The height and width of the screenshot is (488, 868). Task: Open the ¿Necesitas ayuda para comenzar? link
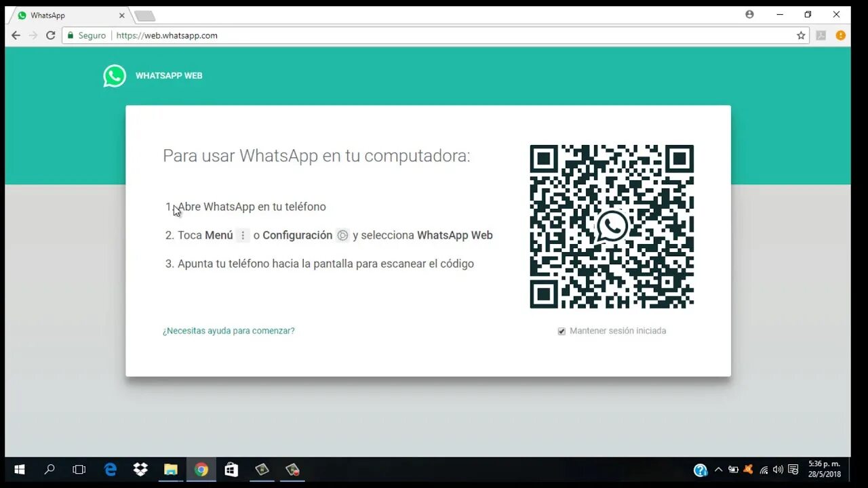click(229, 331)
